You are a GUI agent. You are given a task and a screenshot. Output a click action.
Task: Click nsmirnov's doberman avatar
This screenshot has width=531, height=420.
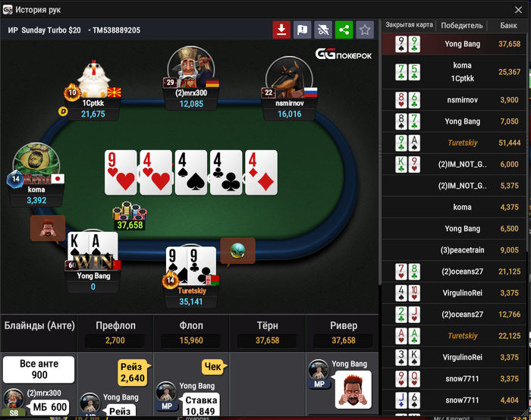pyautogui.click(x=289, y=77)
